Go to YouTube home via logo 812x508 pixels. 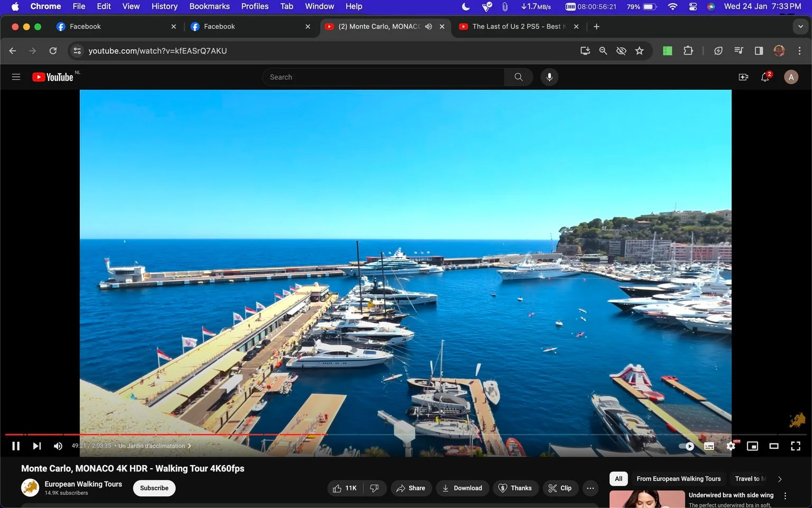click(53, 77)
